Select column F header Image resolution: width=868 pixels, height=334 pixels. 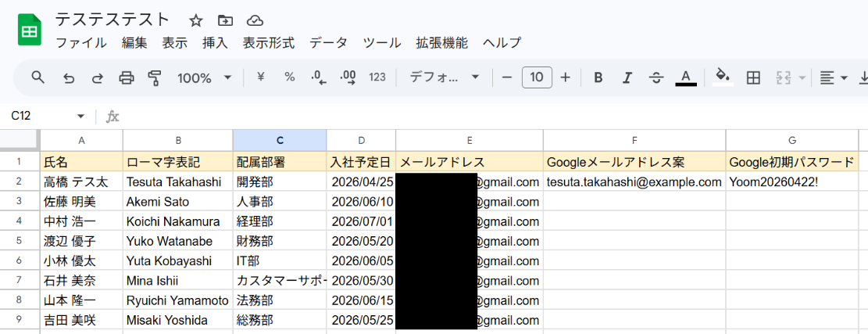[634, 140]
